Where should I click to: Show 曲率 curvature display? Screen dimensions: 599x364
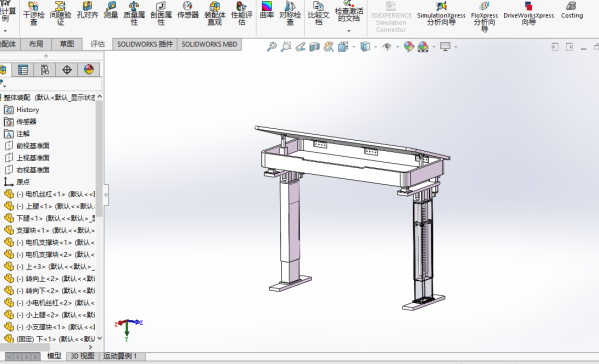(267, 10)
